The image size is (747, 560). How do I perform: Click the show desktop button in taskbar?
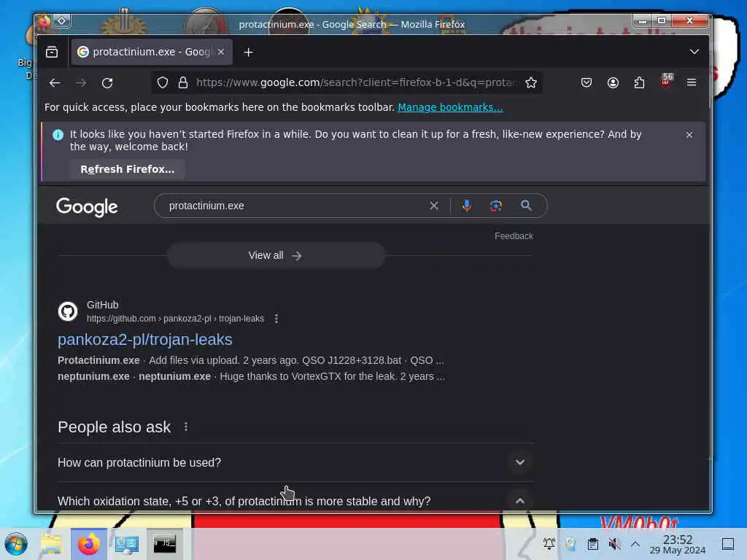point(728,544)
